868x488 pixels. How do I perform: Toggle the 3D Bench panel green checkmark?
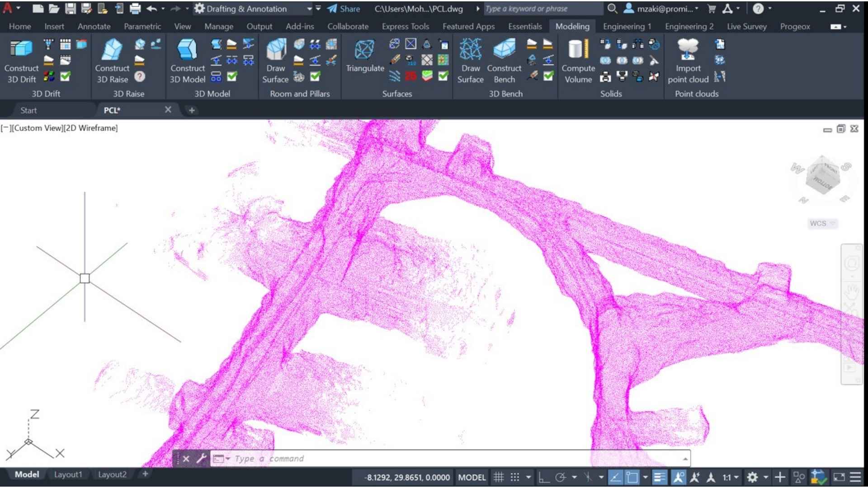pyautogui.click(x=548, y=76)
